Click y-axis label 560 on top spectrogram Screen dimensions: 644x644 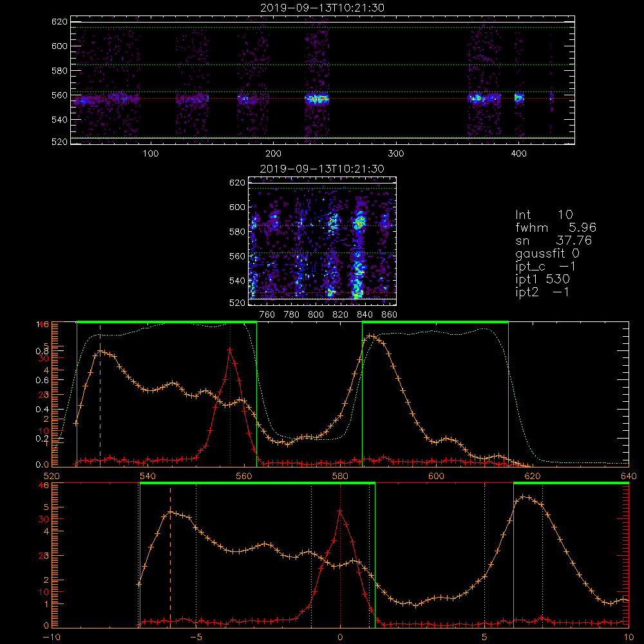click(x=59, y=95)
